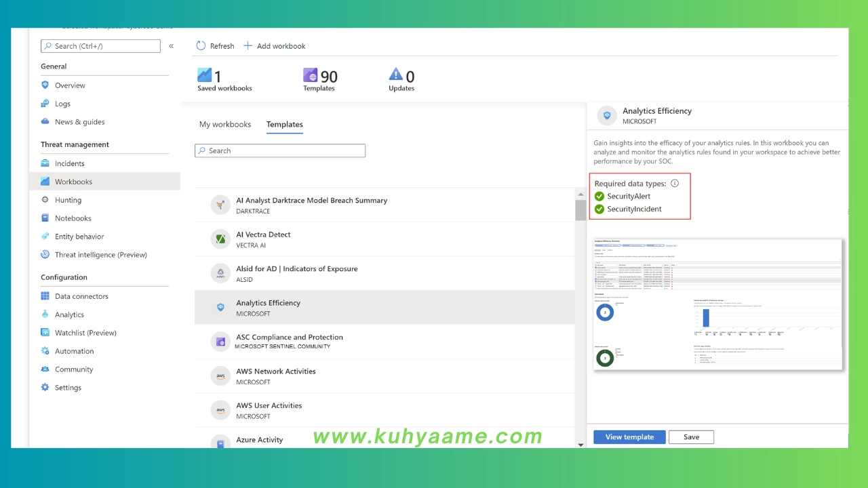Click the Saved workbooks counter icon
This screenshot has width=868, height=488.
click(x=204, y=75)
